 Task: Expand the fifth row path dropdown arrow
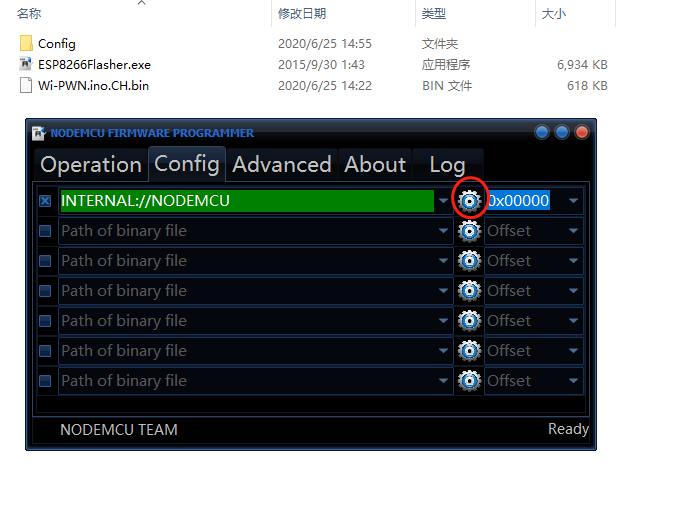coord(443,321)
